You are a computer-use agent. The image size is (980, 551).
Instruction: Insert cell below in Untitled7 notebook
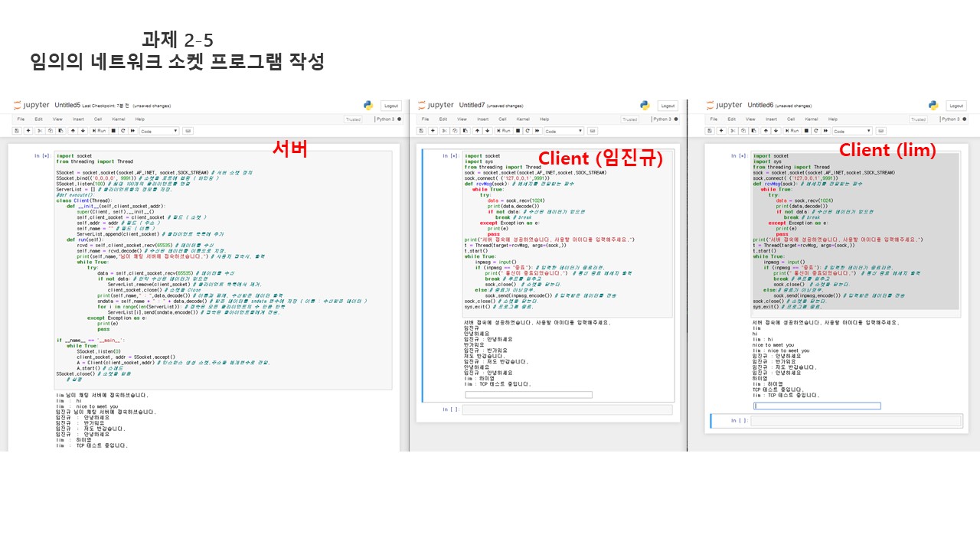tap(433, 131)
